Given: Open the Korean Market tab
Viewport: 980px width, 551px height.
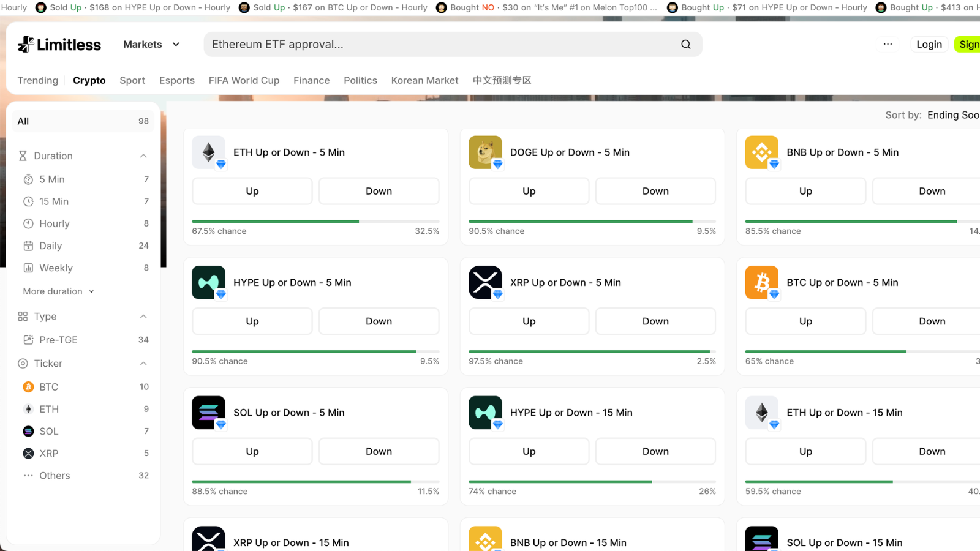Looking at the screenshot, I should [x=424, y=80].
